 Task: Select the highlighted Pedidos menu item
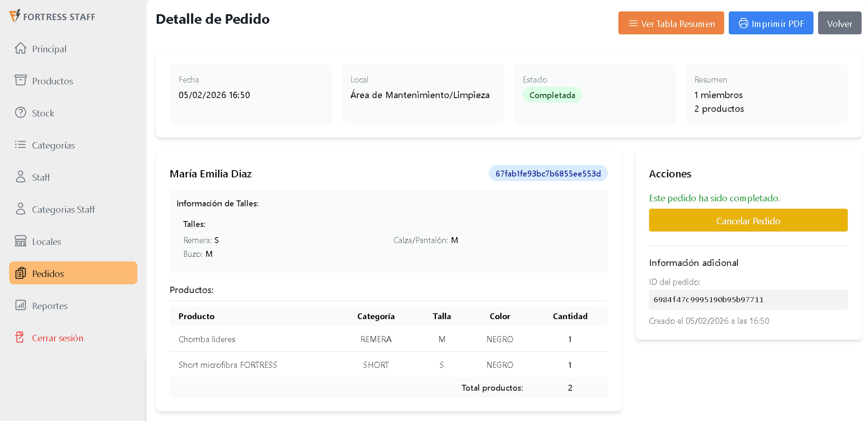[x=73, y=273]
